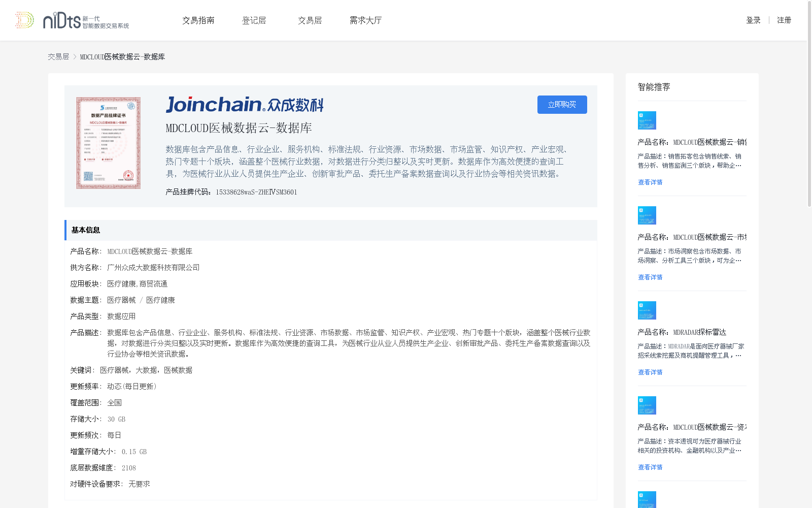Click 每日 in the 更新频次 row
The height and width of the screenshot is (508, 812).
tap(114, 435)
